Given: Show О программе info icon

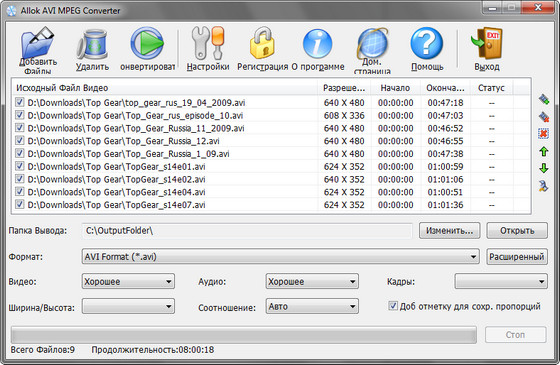Looking at the screenshot, I should click(x=318, y=44).
